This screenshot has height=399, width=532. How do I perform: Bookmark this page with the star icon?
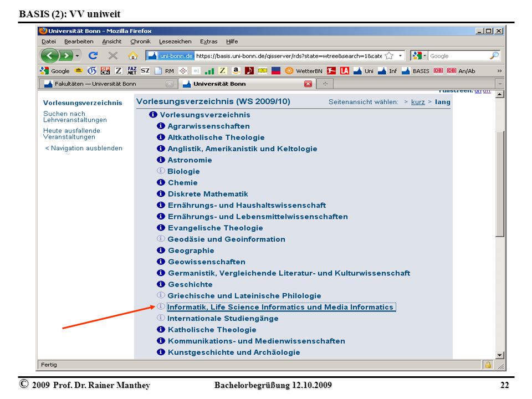(389, 55)
